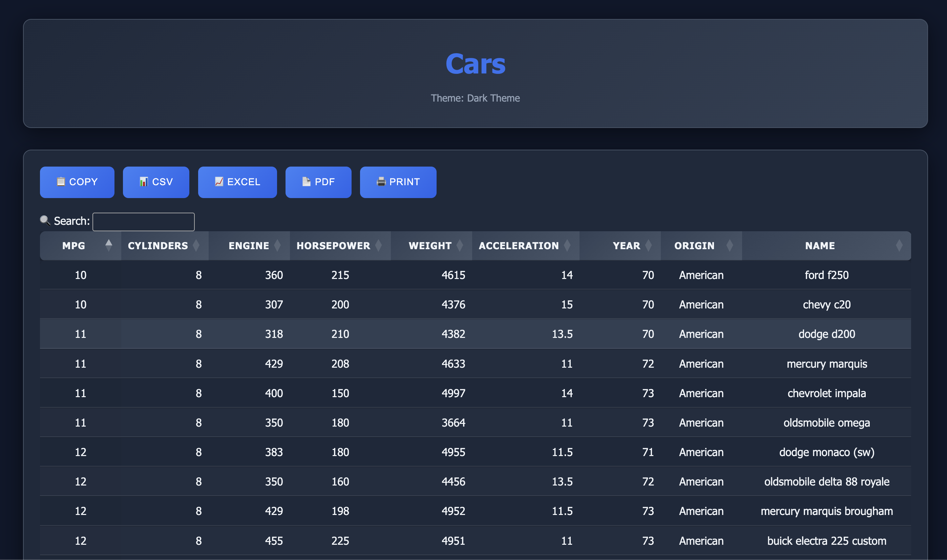Select the dodge d200 row
947x560 pixels.
tap(475, 333)
